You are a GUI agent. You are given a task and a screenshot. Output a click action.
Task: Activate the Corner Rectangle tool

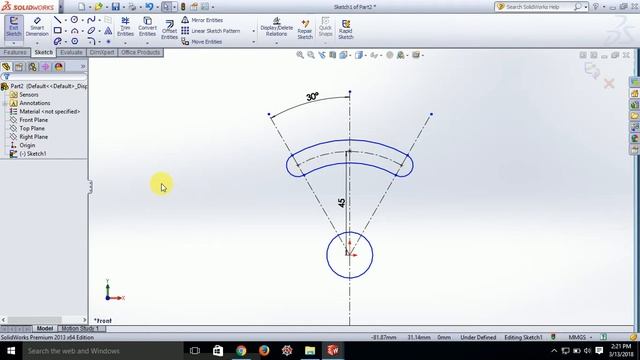(57, 31)
